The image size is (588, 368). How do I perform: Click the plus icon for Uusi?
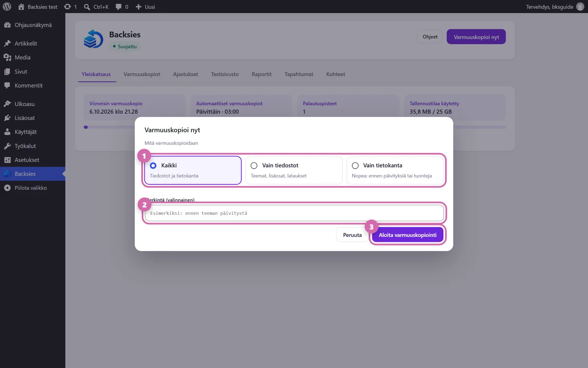(139, 7)
